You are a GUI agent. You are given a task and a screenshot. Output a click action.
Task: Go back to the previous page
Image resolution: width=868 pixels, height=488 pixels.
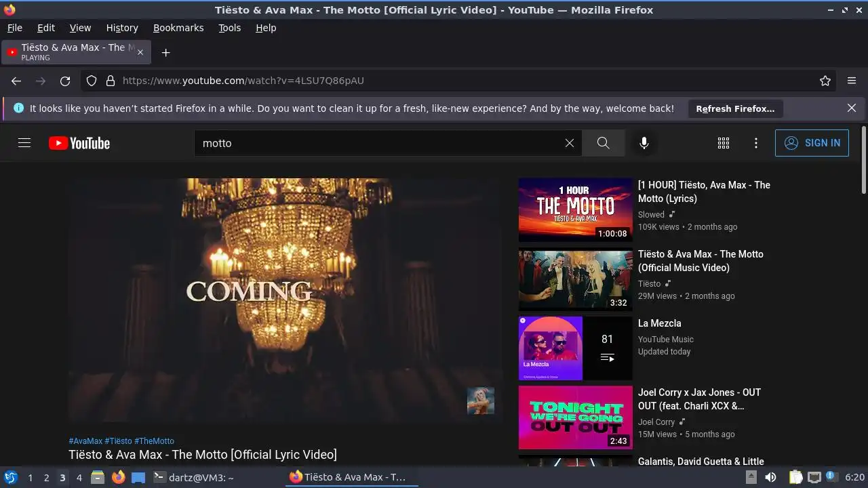point(16,81)
